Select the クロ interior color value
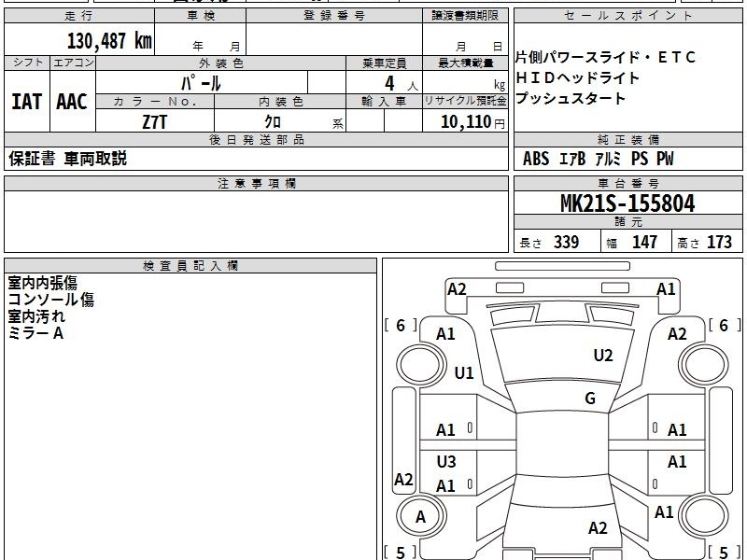This screenshot has width=747, height=560. pyautogui.click(x=273, y=122)
